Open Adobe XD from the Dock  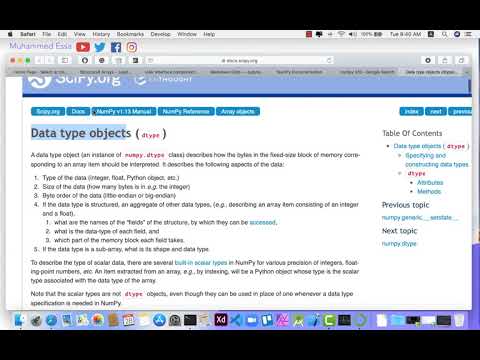click(x=221, y=320)
